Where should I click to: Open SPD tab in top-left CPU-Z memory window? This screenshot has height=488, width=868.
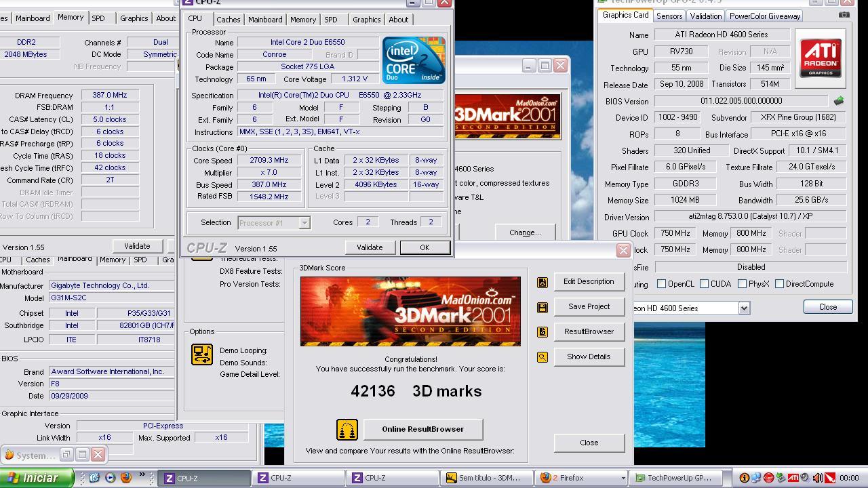[98, 18]
